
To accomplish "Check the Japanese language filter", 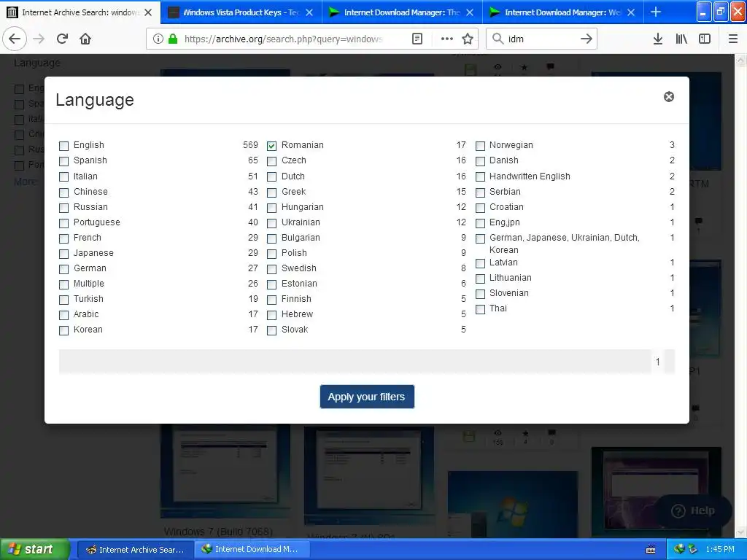I will pyautogui.click(x=64, y=254).
